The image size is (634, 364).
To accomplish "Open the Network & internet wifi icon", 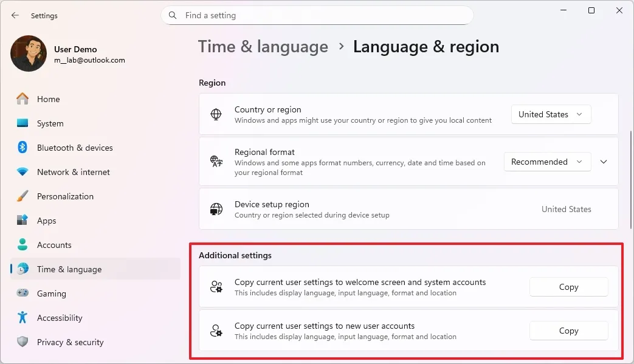I will [22, 172].
